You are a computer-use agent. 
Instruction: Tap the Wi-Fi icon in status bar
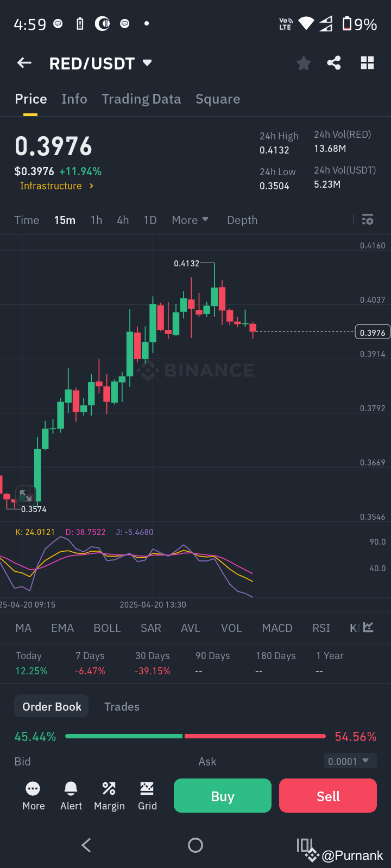click(x=306, y=23)
